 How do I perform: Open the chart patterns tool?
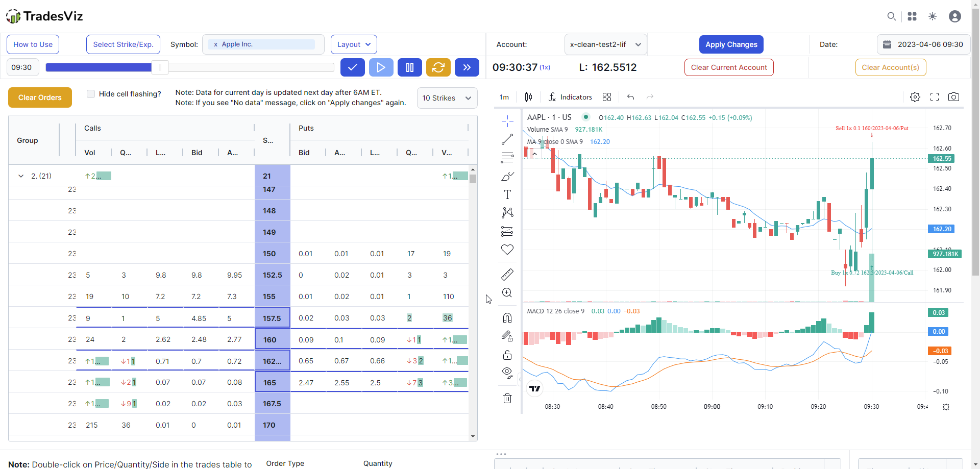507,213
